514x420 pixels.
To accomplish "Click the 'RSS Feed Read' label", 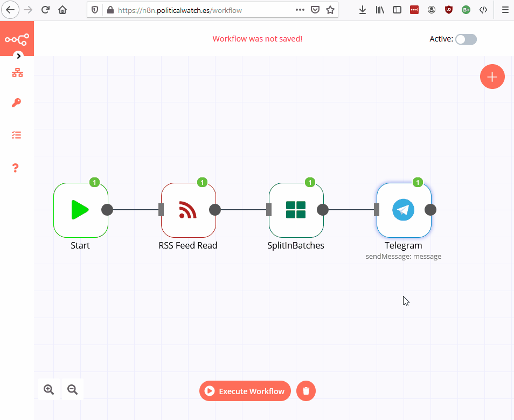I will 188,245.
